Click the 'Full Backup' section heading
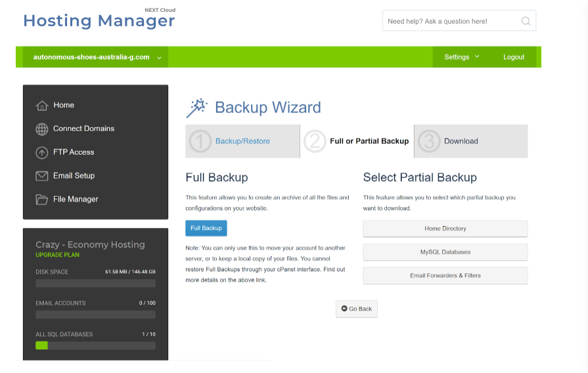The height and width of the screenshot is (373, 588). tap(217, 177)
